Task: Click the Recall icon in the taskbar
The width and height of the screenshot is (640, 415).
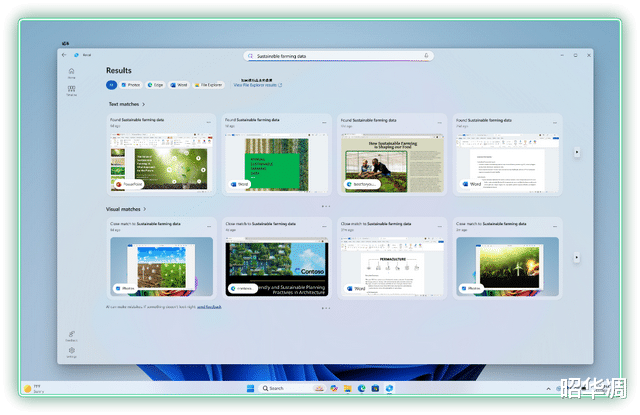Action: pyautogui.click(x=389, y=388)
